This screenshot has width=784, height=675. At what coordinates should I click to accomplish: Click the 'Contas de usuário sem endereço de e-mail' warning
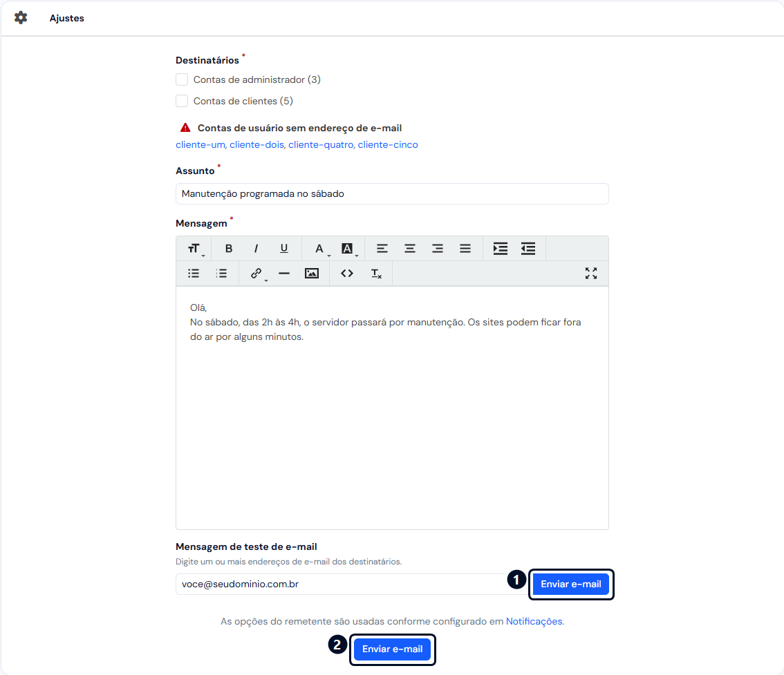(299, 128)
